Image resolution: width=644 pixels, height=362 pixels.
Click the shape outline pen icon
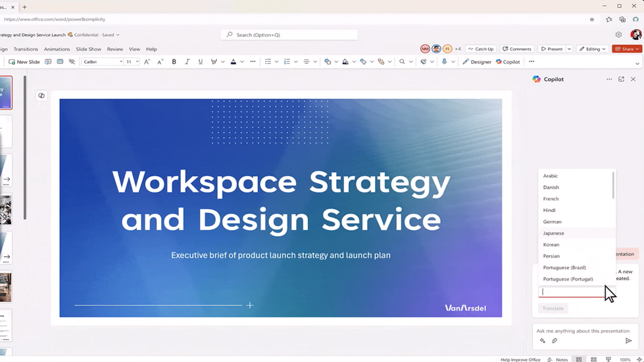point(364,62)
